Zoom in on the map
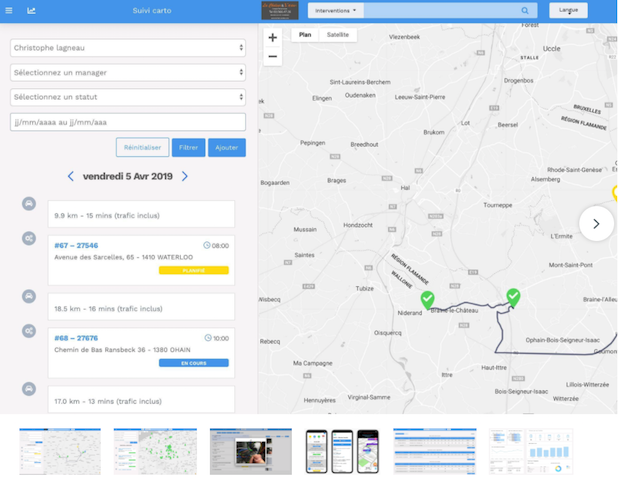Image resolution: width=618 pixels, height=480 pixels. tap(272, 38)
